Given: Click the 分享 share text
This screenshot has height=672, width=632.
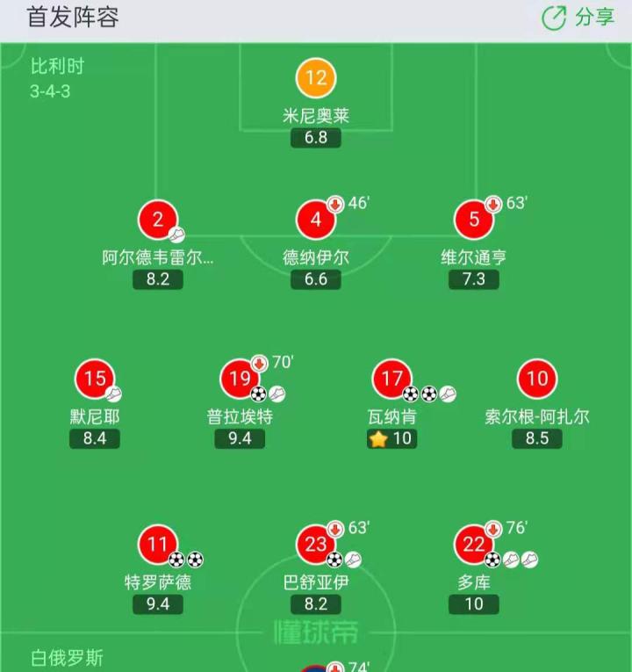Looking at the screenshot, I should [x=595, y=18].
